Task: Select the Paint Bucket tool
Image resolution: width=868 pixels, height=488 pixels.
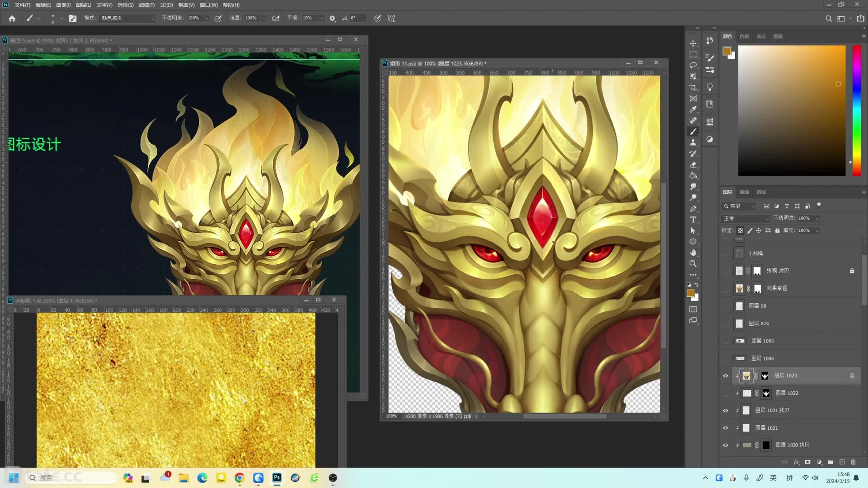Action: [x=693, y=176]
